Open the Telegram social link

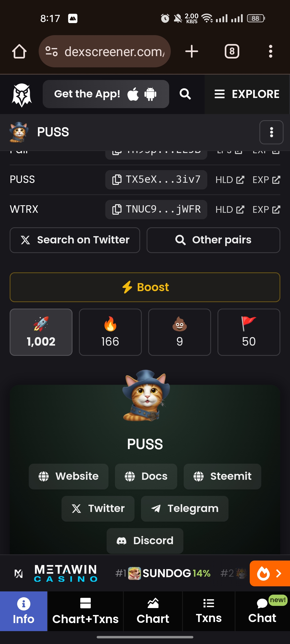tap(185, 508)
